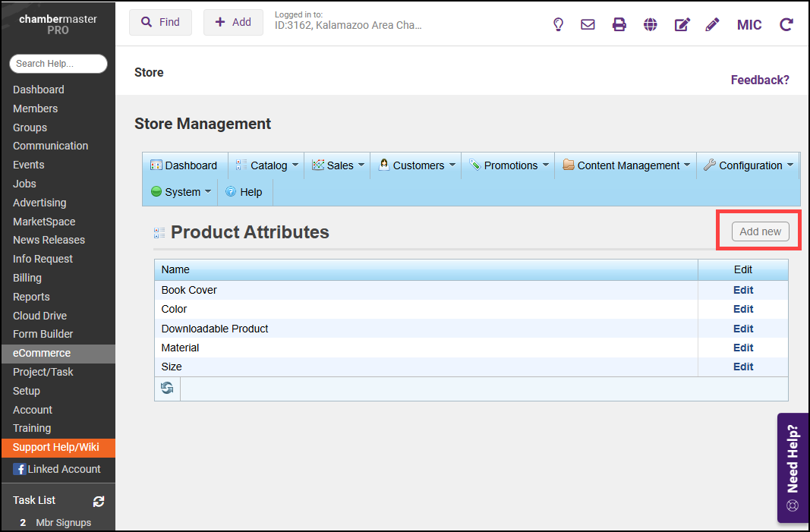Open the envelope mail icon
Image resolution: width=810 pixels, height=532 pixels.
click(x=588, y=24)
